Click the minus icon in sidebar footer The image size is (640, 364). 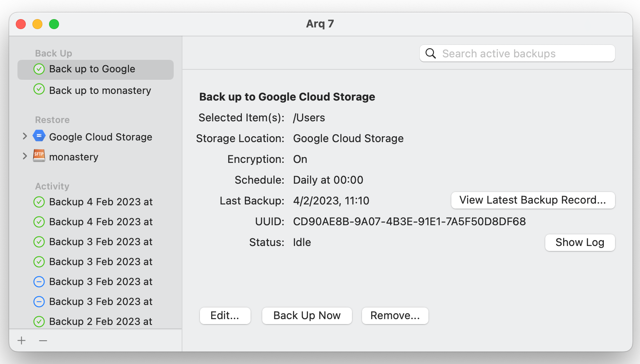click(x=43, y=341)
